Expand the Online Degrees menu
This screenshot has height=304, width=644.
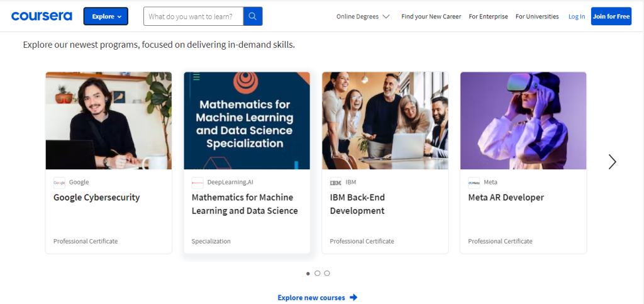[363, 16]
